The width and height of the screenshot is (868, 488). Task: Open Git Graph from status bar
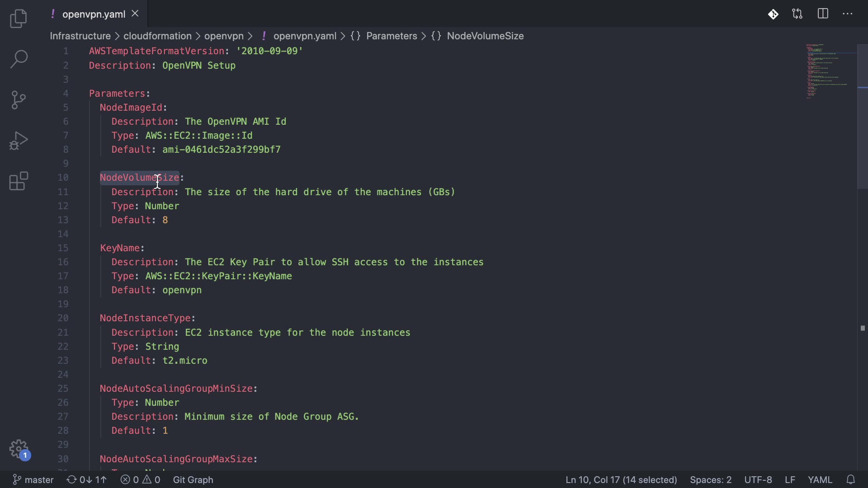tap(193, 479)
